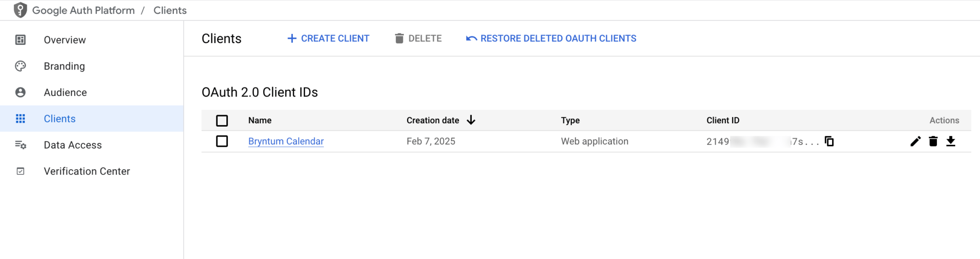
Task: Download the Bryntum Calendar OAuth client JSON
Action: pyautogui.click(x=951, y=141)
